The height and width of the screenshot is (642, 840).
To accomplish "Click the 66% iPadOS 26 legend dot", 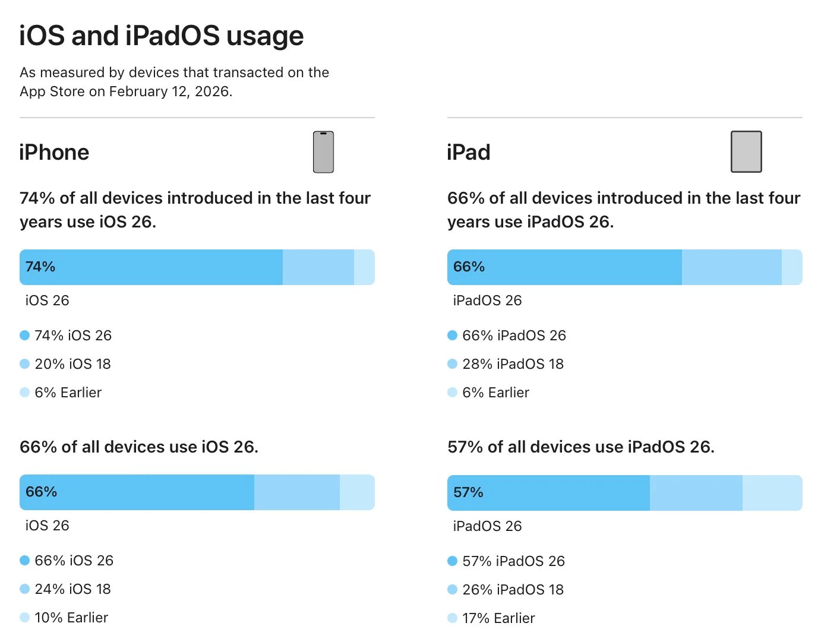I will (x=453, y=336).
